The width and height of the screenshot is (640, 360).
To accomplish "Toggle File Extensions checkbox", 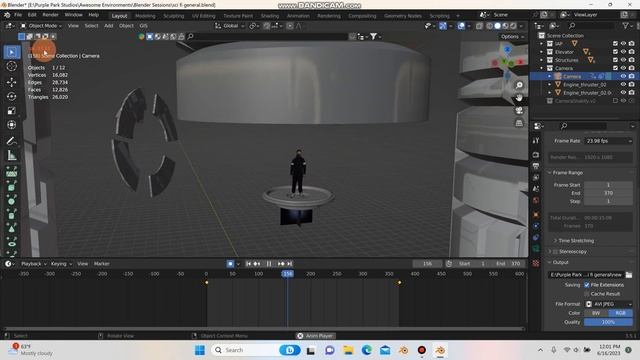I will click(587, 285).
